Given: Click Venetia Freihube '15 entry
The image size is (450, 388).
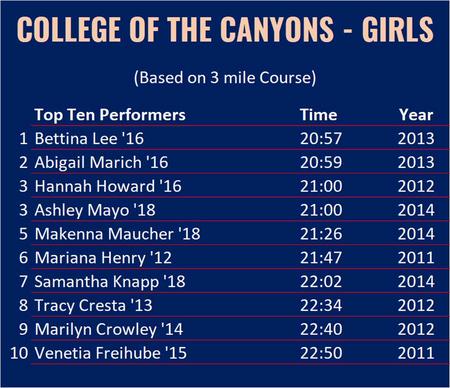Looking at the screenshot, I should coord(110,353).
